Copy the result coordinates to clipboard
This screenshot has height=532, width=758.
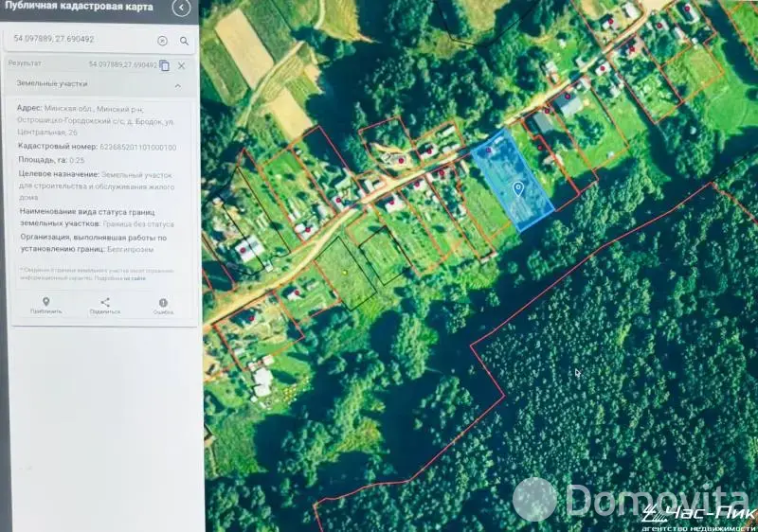pos(164,65)
